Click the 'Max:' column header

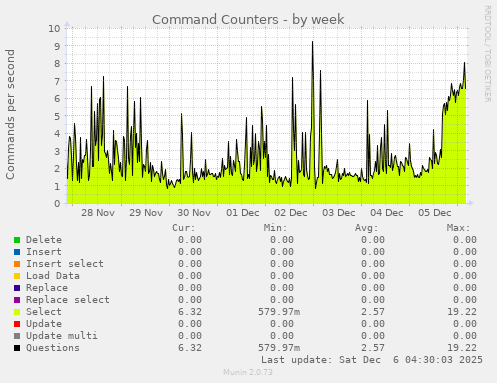[458, 228]
